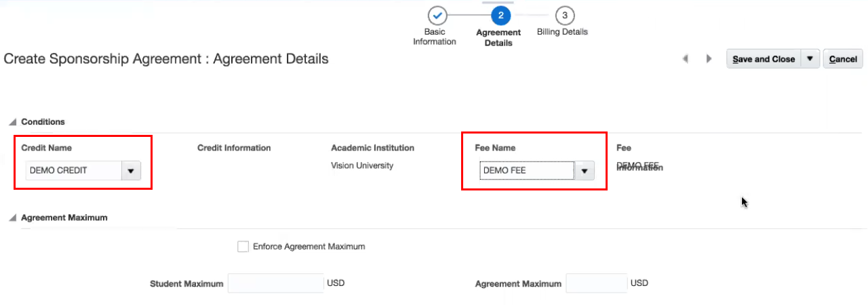Viewport: 868px width, 305px height.
Task: Click the Agreement Maximum amount field
Action: (x=597, y=283)
